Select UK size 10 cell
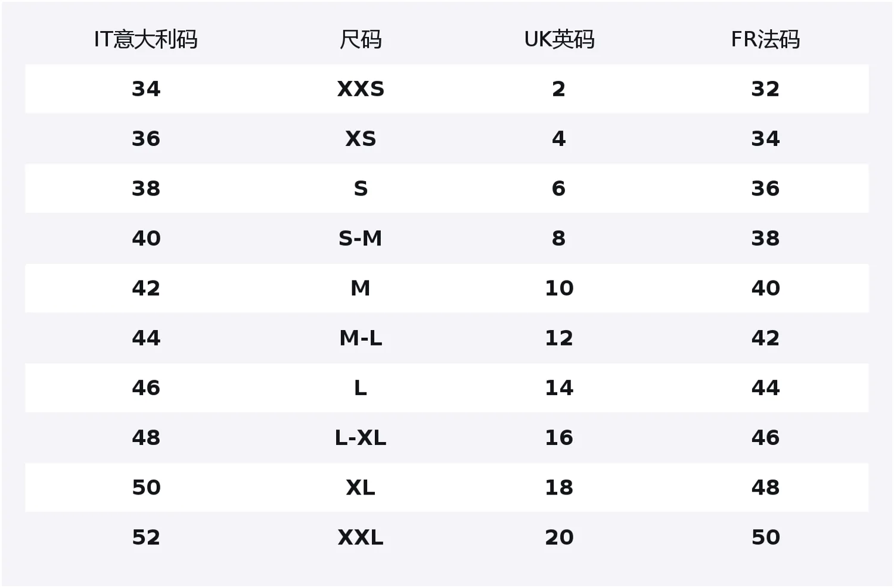Image resolution: width=894 pixels, height=588 pixels. 559,288
